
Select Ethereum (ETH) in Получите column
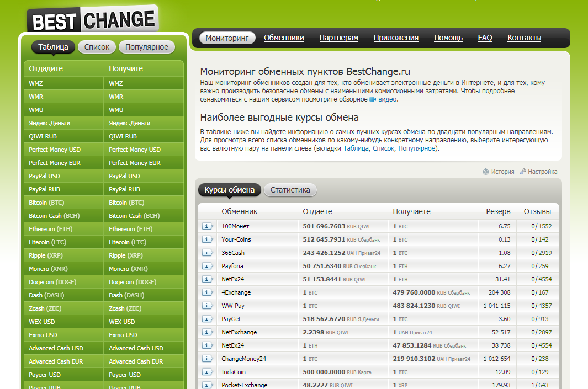click(x=130, y=229)
